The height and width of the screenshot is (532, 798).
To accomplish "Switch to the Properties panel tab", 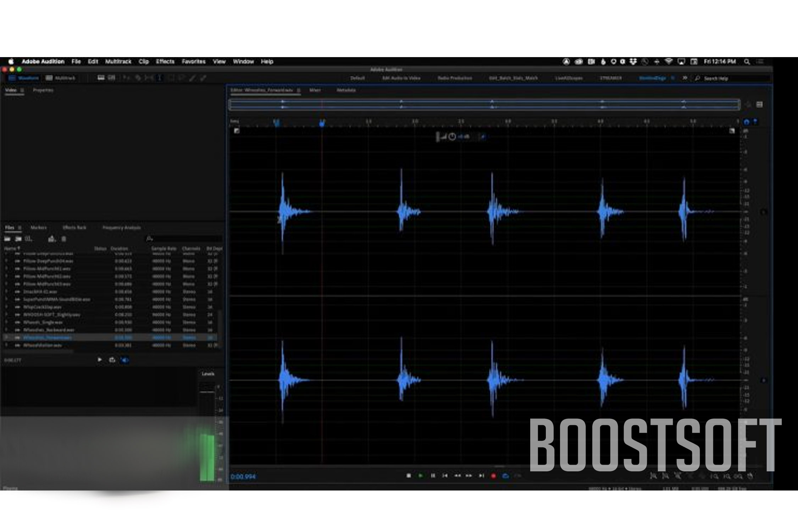I will (x=43, y=90).
